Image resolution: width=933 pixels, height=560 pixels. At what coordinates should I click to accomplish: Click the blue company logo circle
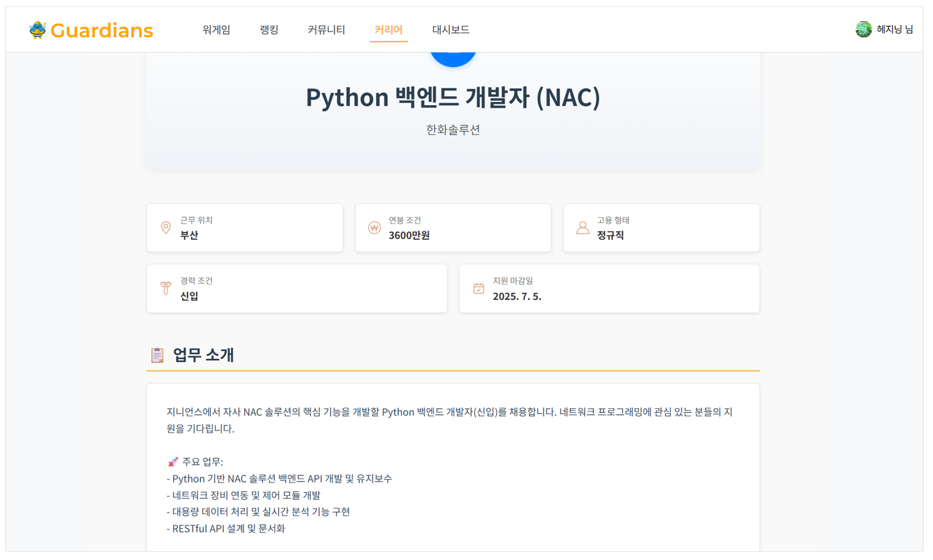point(453,58)
